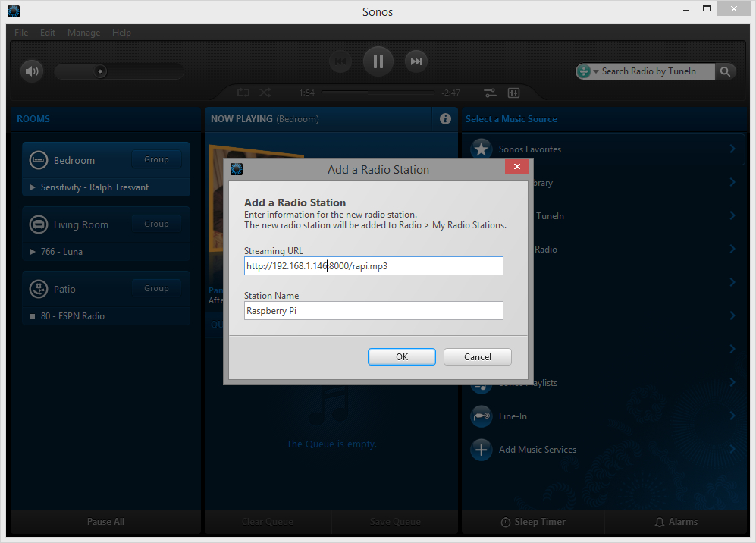
Task: Open the Manage menu
Action: tap(84, 33)
